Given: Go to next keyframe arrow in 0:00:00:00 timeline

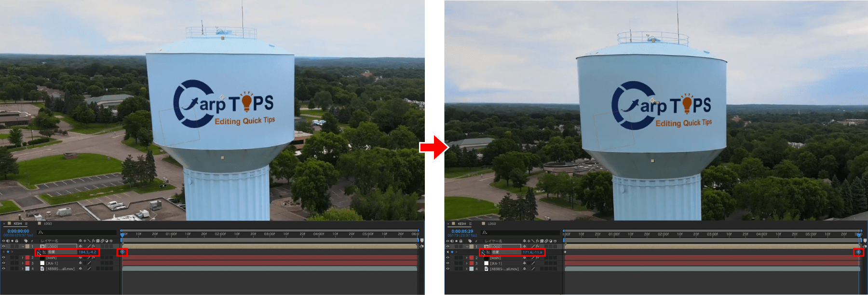Looking at the screenshot, I should pos(13,252).
